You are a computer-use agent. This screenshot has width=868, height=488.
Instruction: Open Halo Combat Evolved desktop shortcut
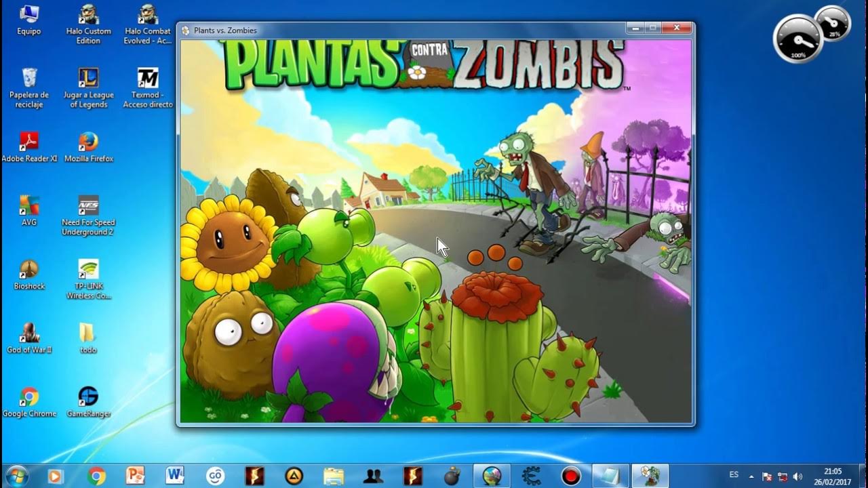[148, 25]
